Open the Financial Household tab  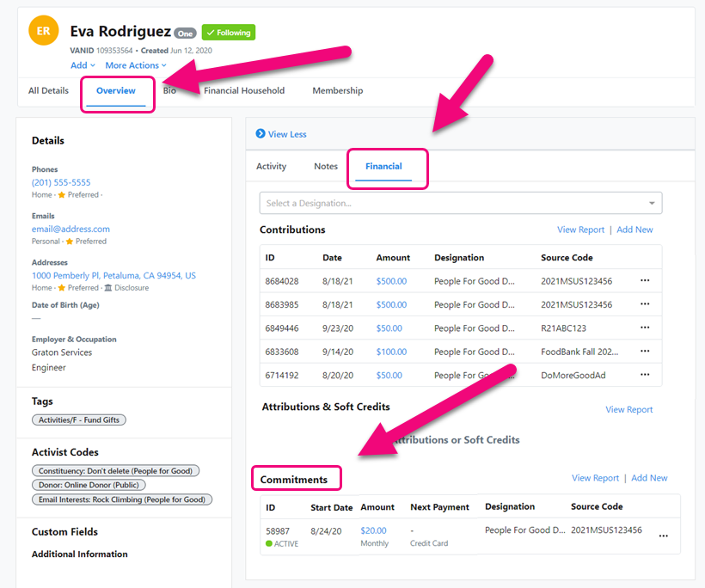coord(244,90)
